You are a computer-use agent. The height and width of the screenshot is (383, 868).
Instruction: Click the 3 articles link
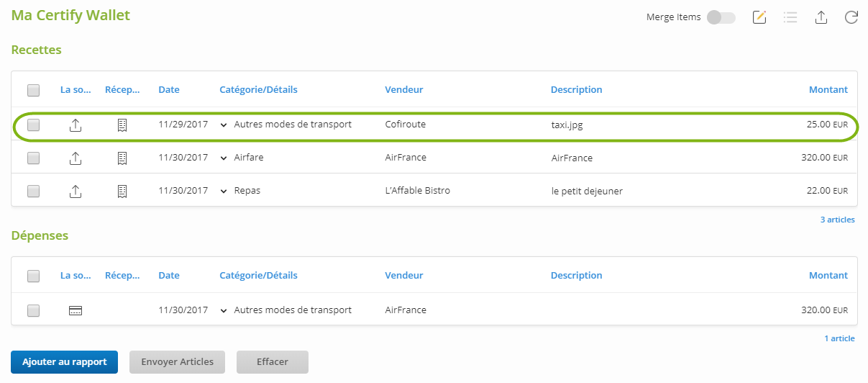(837, 220)
